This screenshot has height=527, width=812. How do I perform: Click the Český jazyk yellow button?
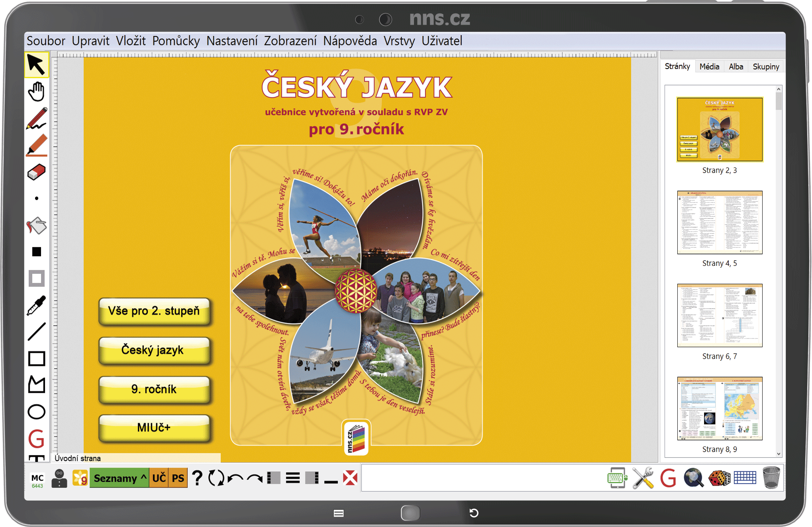click(x=154, y=350)
